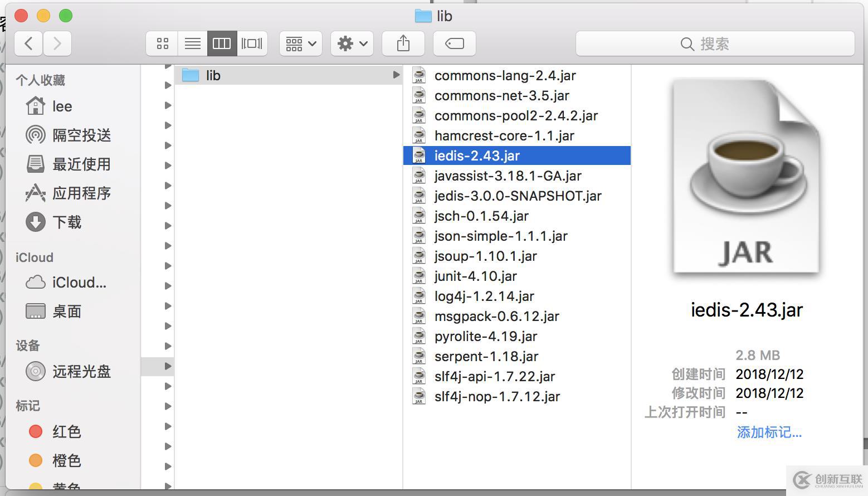Go back using the back arrow
868x496 pixels.
pyautogui.click(x=28, y=43)
